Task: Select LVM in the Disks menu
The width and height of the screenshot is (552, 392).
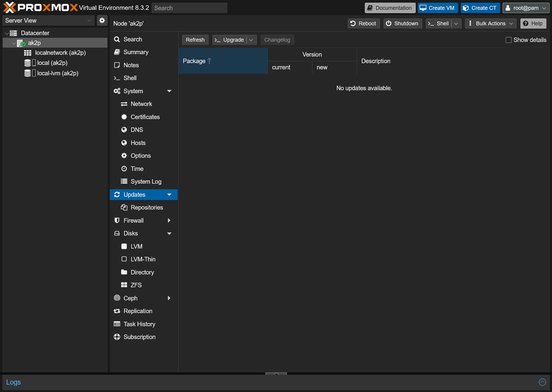Action: click(x=144, y=246)
